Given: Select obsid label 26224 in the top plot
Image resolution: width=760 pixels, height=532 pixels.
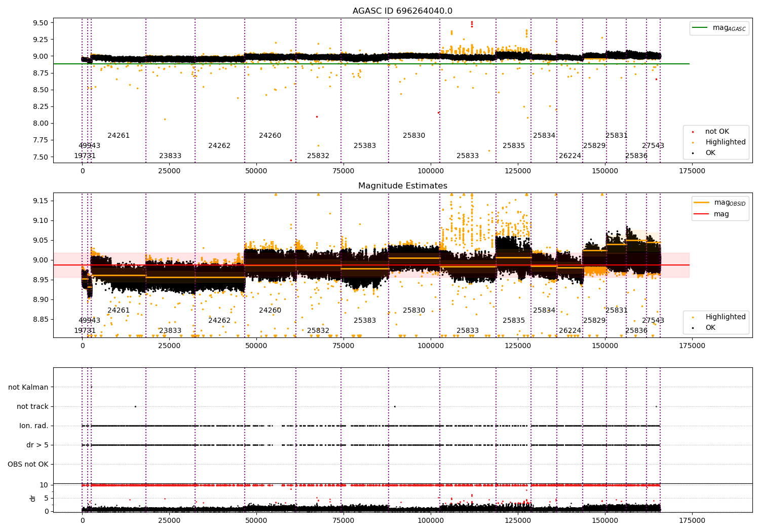Looking at the screenshot, I should 570,156.
